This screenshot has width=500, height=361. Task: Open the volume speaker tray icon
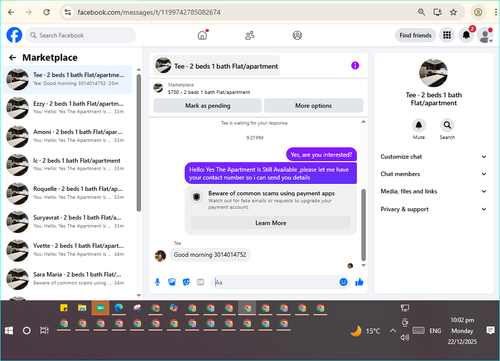405,337
